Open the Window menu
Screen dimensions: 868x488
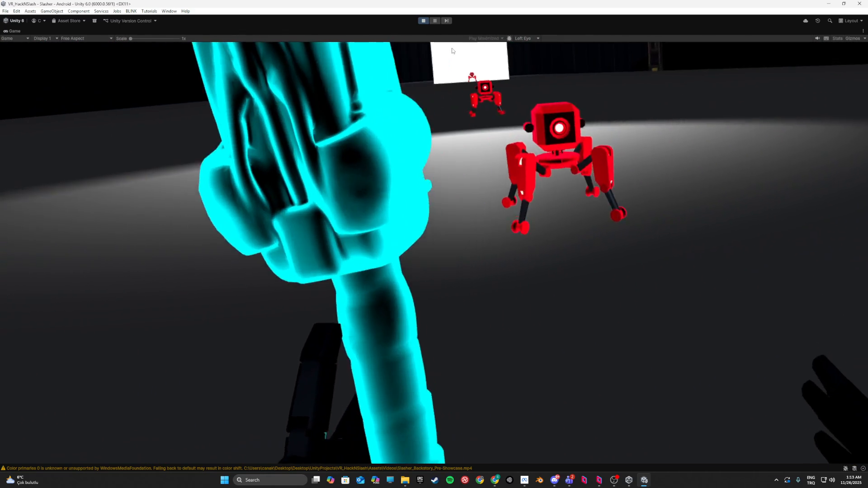(x=169, y=11)
